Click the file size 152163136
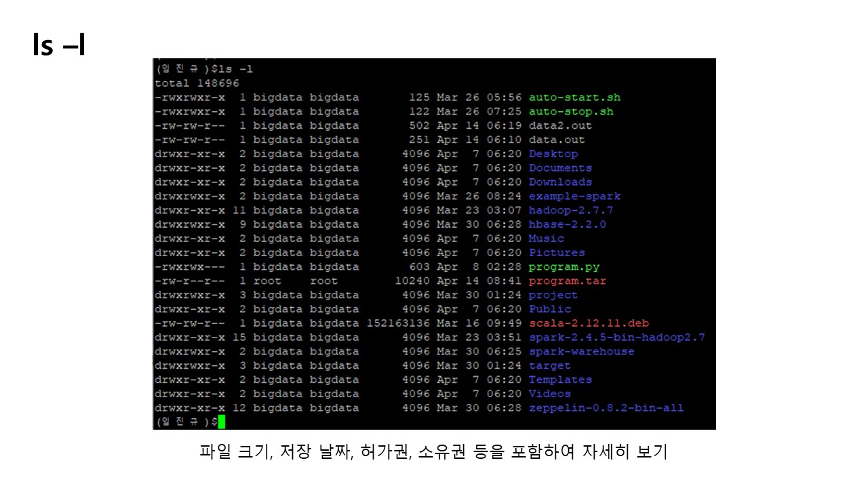The width and height of the screenshot is (868, 488). (x=399, y=323)
